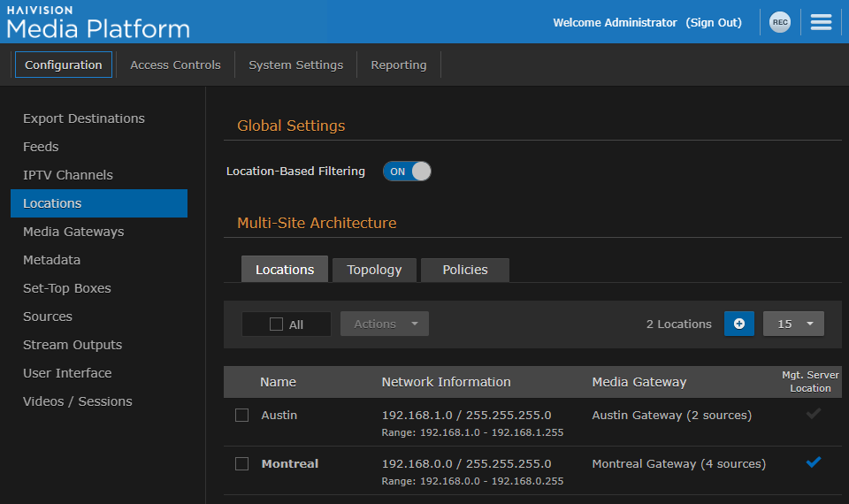Viewport: 849px width, 504px height.
Task: Click Austin's gray management server checkmark
Action: click(814, 413)
